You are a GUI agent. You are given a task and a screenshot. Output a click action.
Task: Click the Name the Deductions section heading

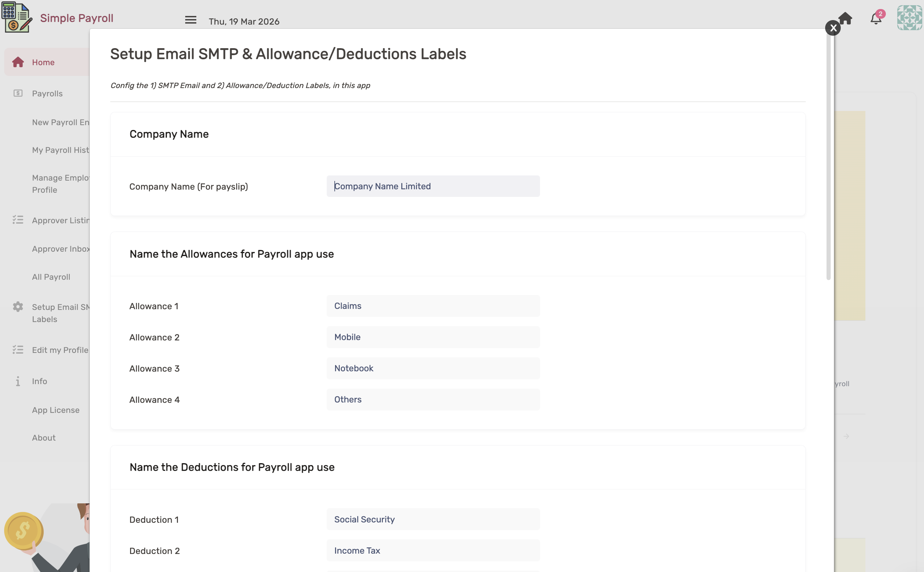(x=232, y=467)
